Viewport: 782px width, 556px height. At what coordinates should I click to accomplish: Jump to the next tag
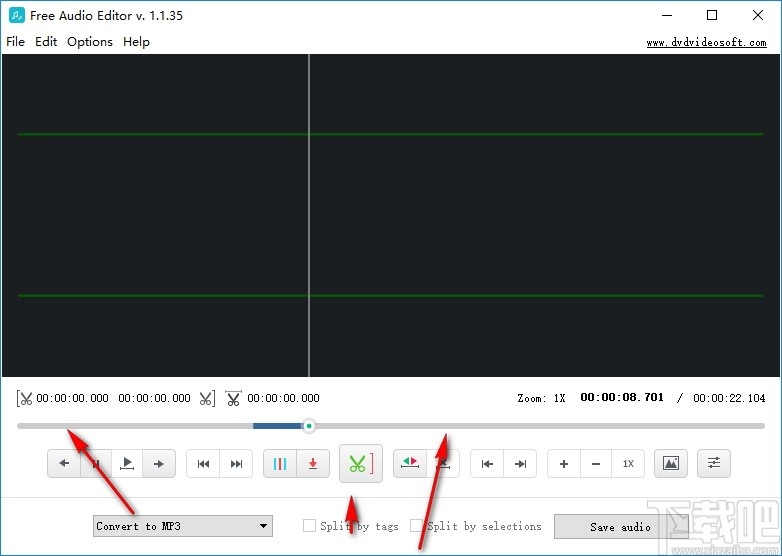[x=236, y=464]
